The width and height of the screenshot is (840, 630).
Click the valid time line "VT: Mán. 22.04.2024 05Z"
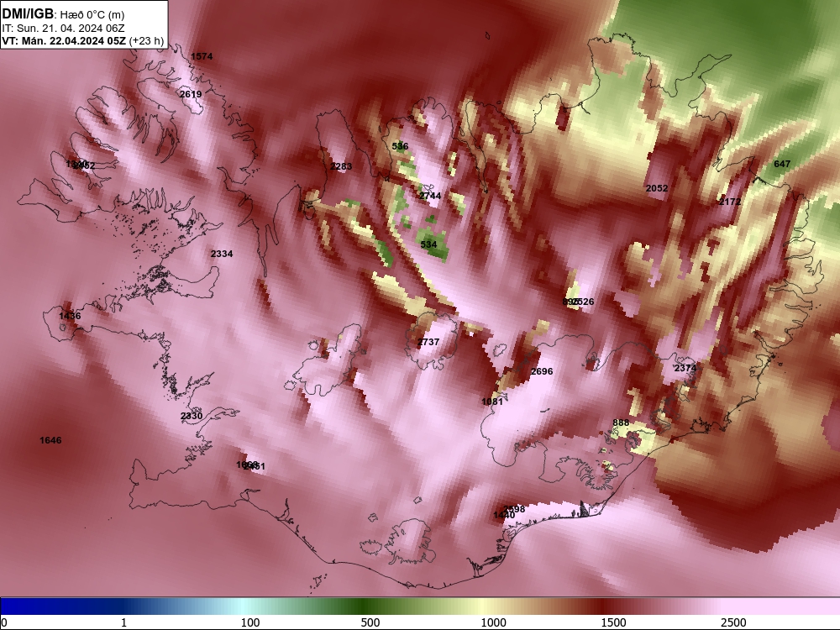point(65,40)
